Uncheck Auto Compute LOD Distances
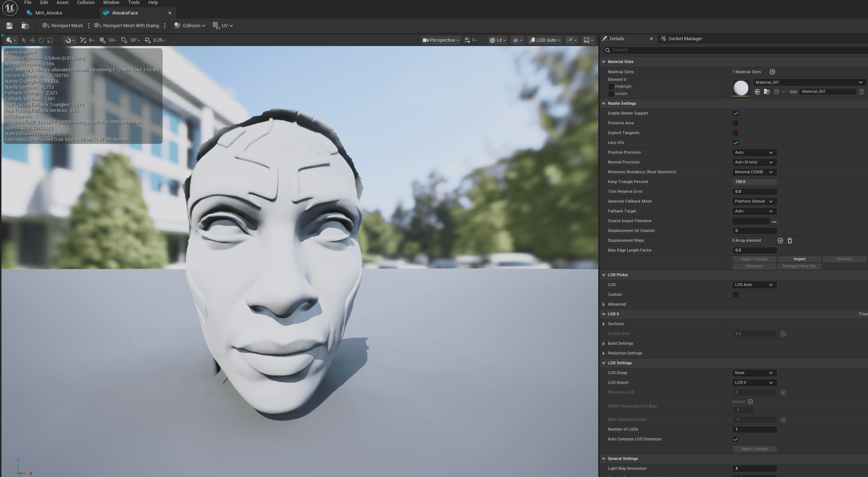 pyautogui.click(x=735, y=439)
